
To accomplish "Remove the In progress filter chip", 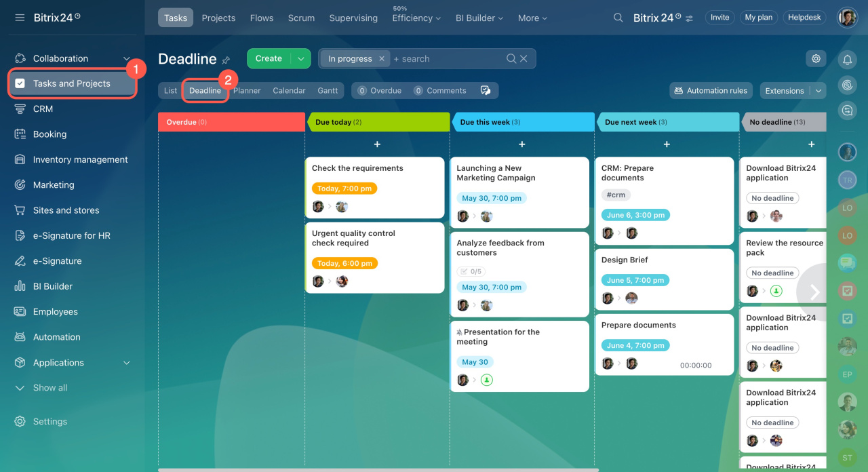I will point(382,59).
